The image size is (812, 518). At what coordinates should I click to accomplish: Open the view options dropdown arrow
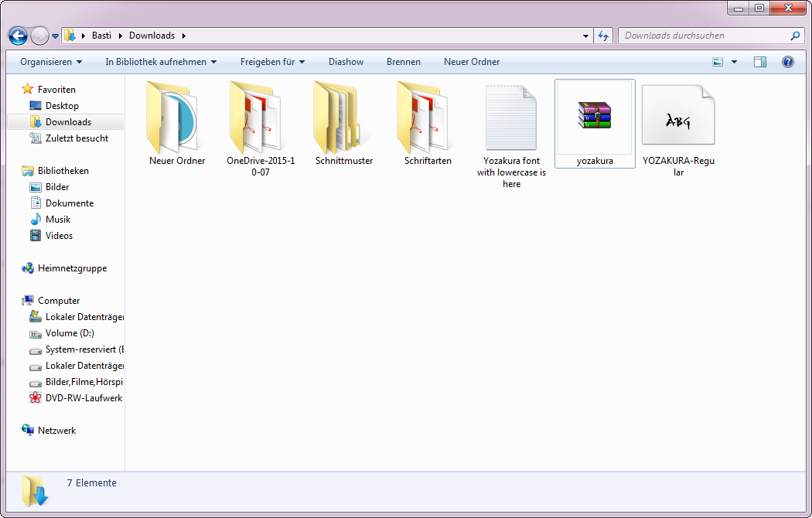(734, 62)
